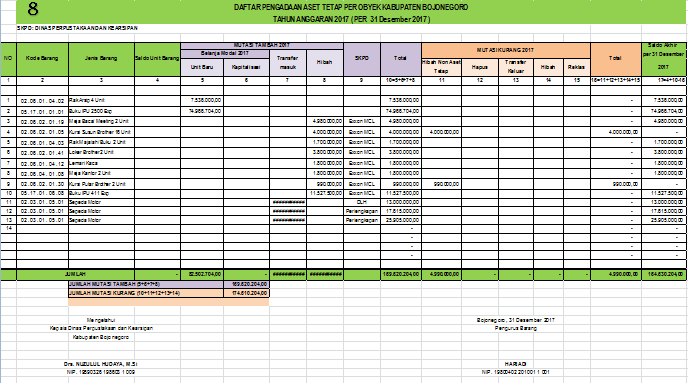Select kode barang '05.17.01.01.01'

tap(42, 111)
